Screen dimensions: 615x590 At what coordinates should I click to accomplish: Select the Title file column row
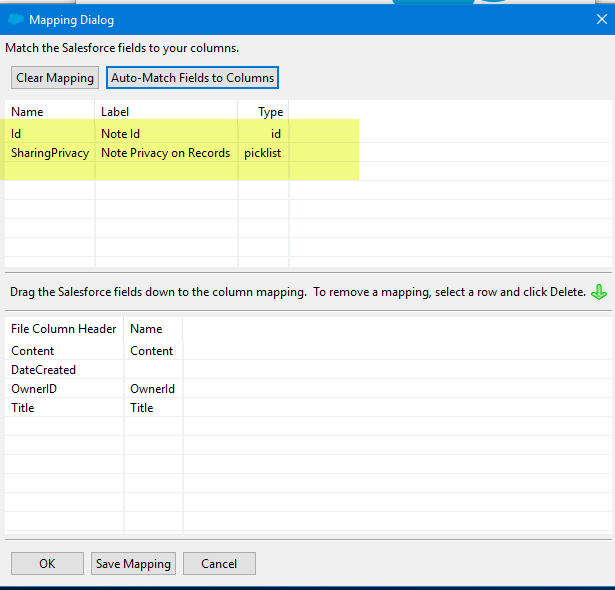point(308,408)
